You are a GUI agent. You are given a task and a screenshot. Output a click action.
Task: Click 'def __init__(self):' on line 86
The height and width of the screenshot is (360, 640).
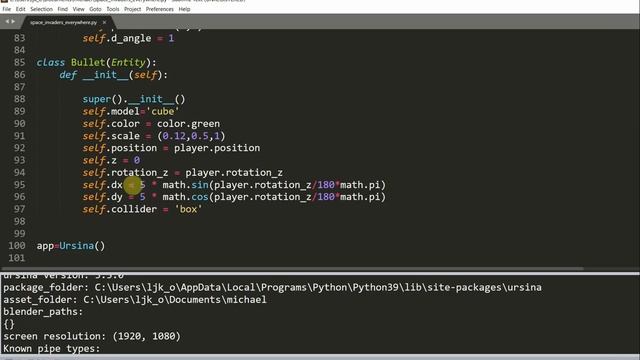coord(113,75)
